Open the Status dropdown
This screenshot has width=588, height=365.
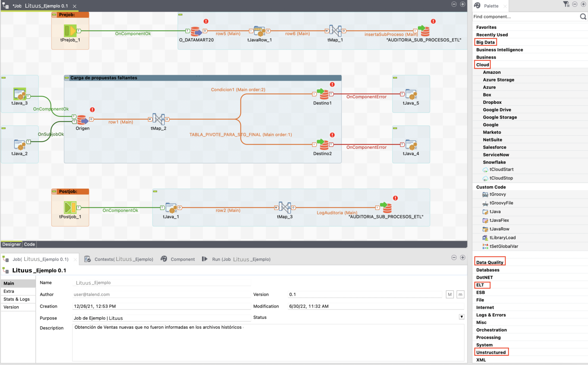[462, 317]
